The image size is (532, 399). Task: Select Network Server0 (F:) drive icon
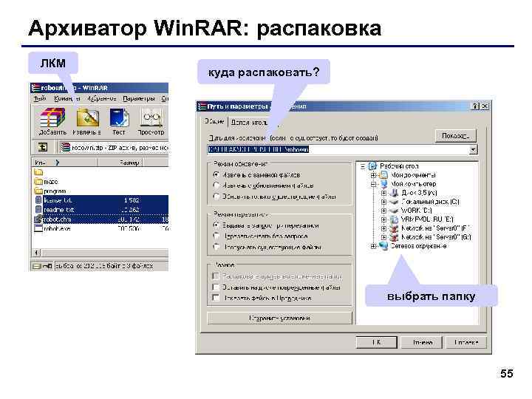(394, 228)
